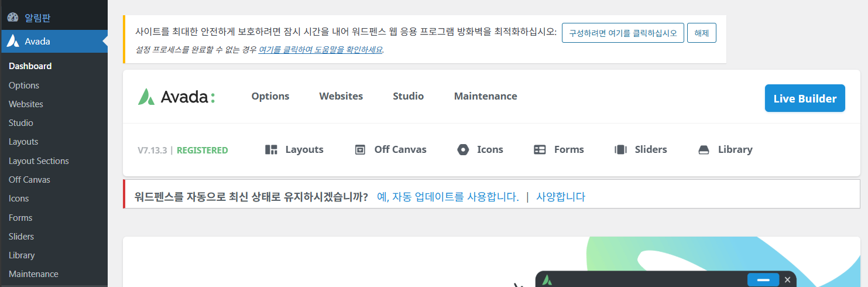Open Forms in the header toolbar
This screenshot has width=868, height=287.
coord(569,149)
